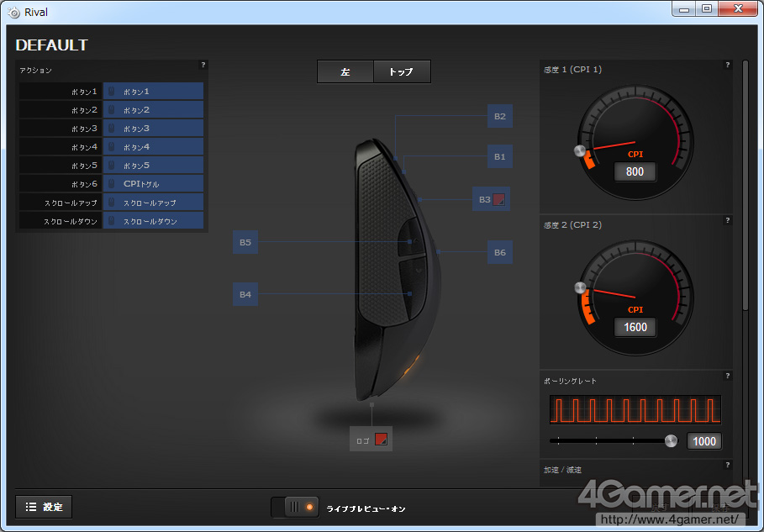The height and width of the screenshot is (532, 764).
Task: Click the B1 button label on mouse
Action: [500, 156]
